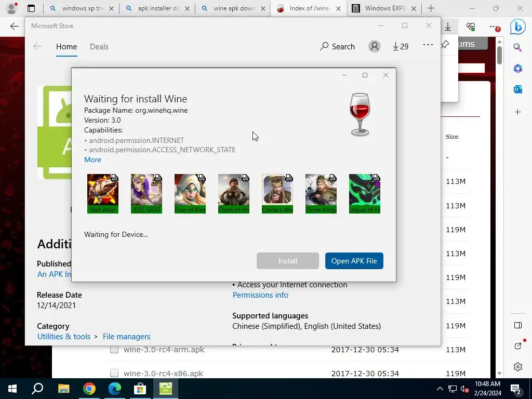Open Search in Microsoft Store
The height and width of the screenshot is (399, 532).
pyautogui.click(x=337, y=46)
